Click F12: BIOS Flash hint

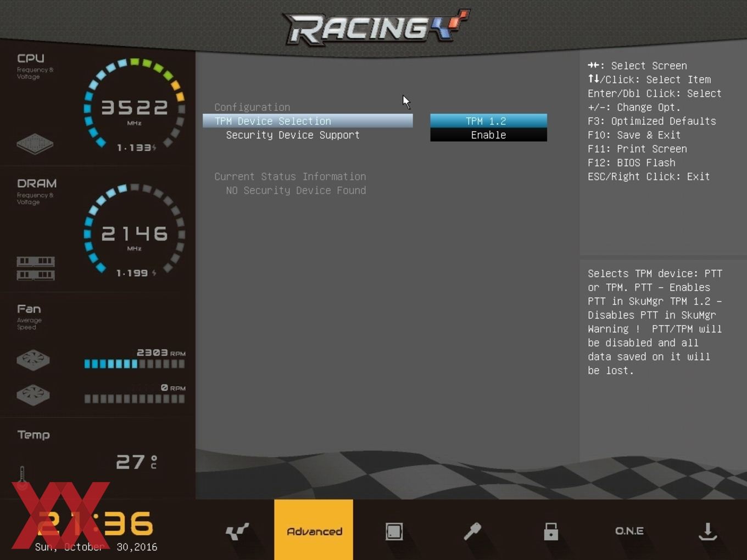(632, 163)
